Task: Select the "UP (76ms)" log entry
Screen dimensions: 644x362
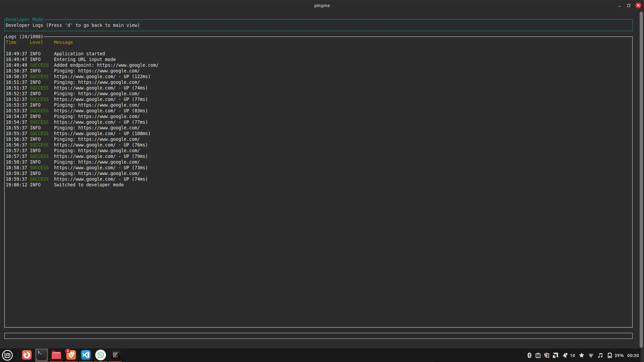Action: (77, 145)
